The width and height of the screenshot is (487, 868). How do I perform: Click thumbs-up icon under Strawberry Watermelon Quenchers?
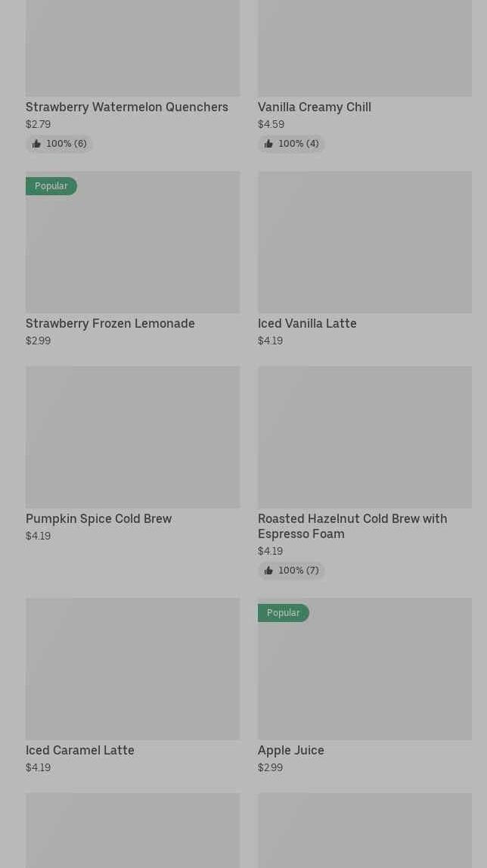36,144
